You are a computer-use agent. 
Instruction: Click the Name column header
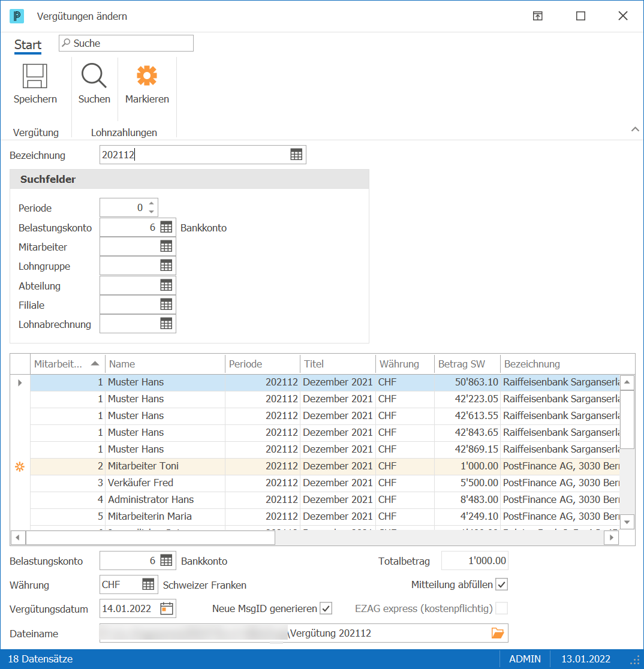click(x=165, y=364)
